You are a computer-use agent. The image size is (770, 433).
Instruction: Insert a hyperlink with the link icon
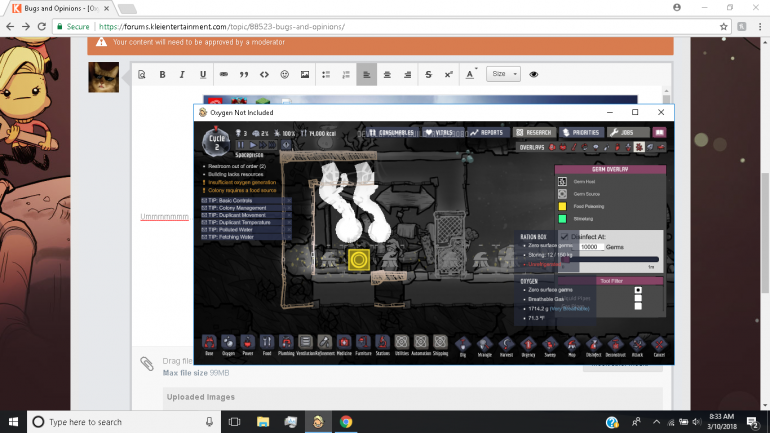(x=223, y=75)
